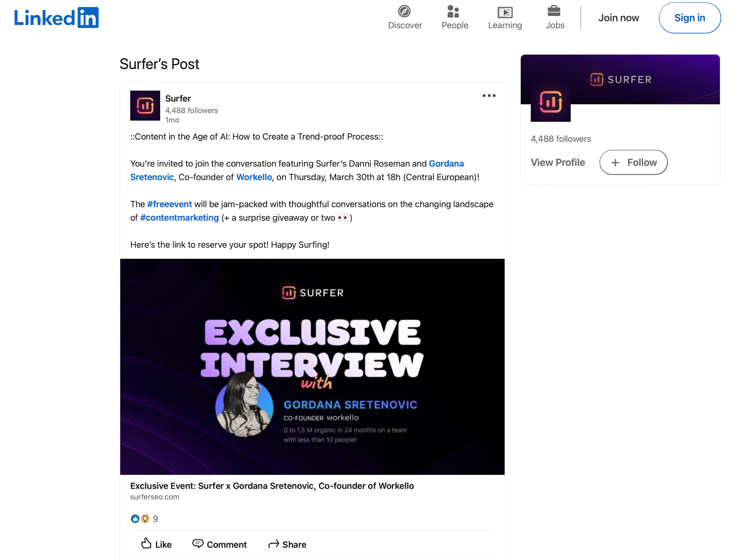
Task: Click the 4,488 followers text under post author
Action: pyautogui.click(x=191, y=110)
